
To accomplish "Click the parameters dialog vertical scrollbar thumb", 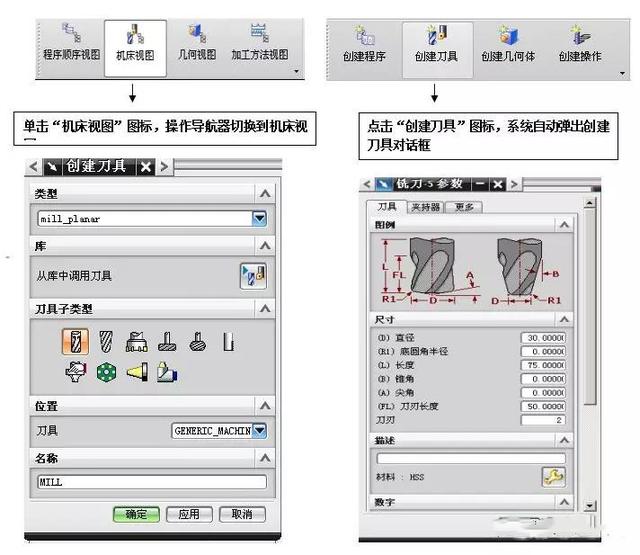I will (590, 306).
